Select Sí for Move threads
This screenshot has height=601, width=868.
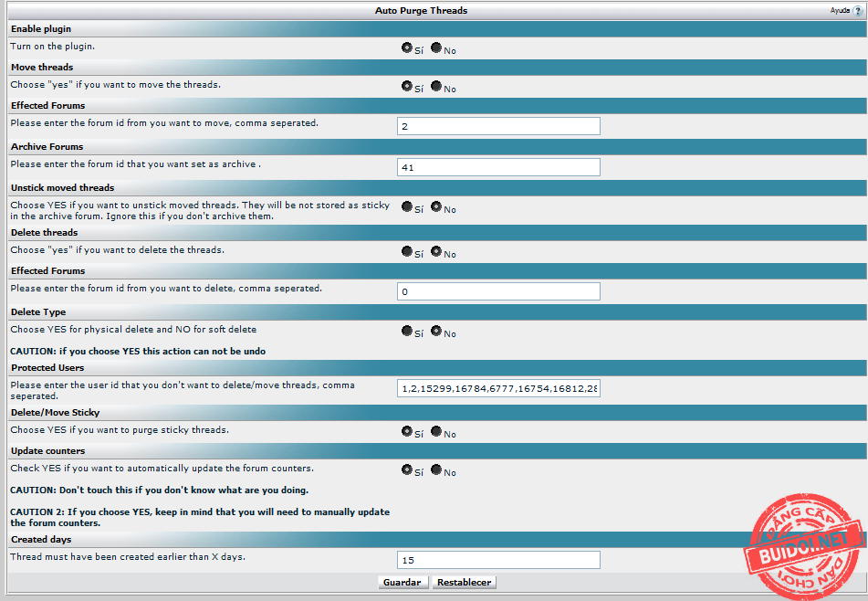point(407,86)
